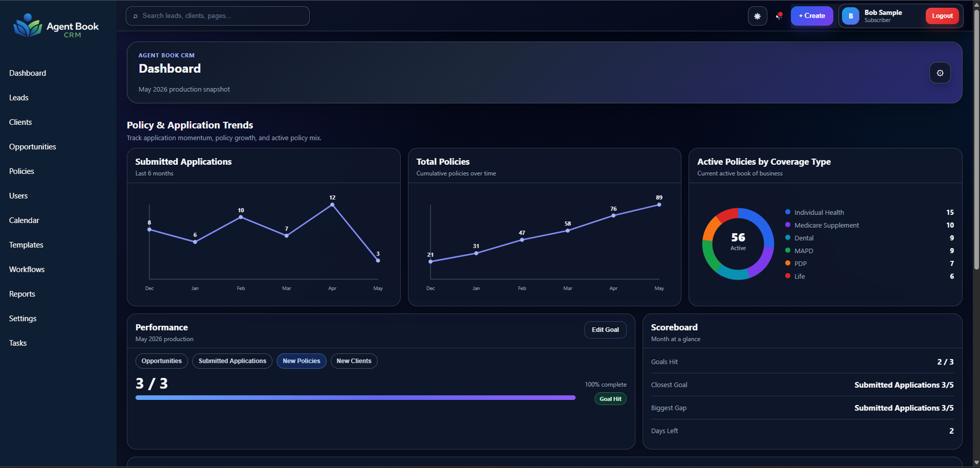Open Tasks in the sidebar
The image size is (980, 468).
click(18, 342)
